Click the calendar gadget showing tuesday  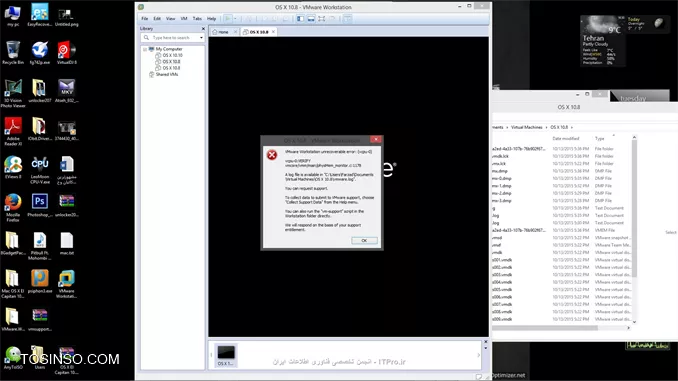639,96
